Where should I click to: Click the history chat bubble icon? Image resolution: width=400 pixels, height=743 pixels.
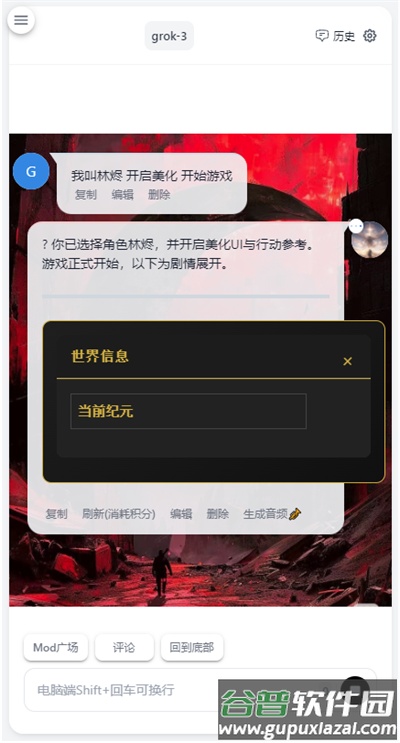coord(322,36)
